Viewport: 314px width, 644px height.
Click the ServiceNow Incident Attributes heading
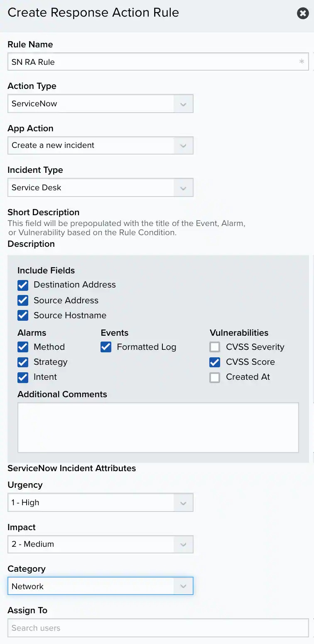72,468
